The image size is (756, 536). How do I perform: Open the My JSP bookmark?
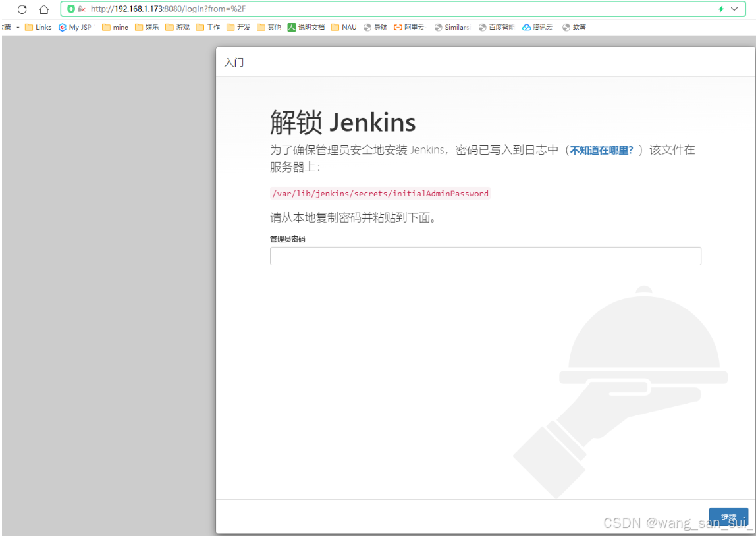tap(75, 28)
